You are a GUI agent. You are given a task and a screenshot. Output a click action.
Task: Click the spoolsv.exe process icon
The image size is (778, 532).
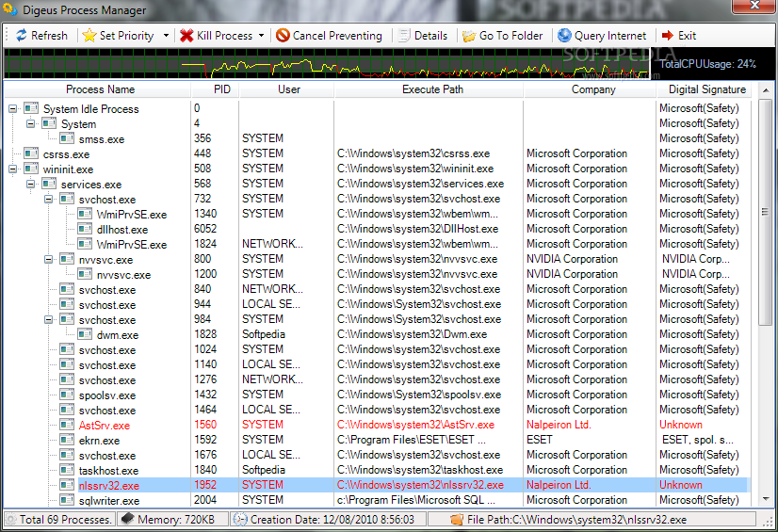67,395
